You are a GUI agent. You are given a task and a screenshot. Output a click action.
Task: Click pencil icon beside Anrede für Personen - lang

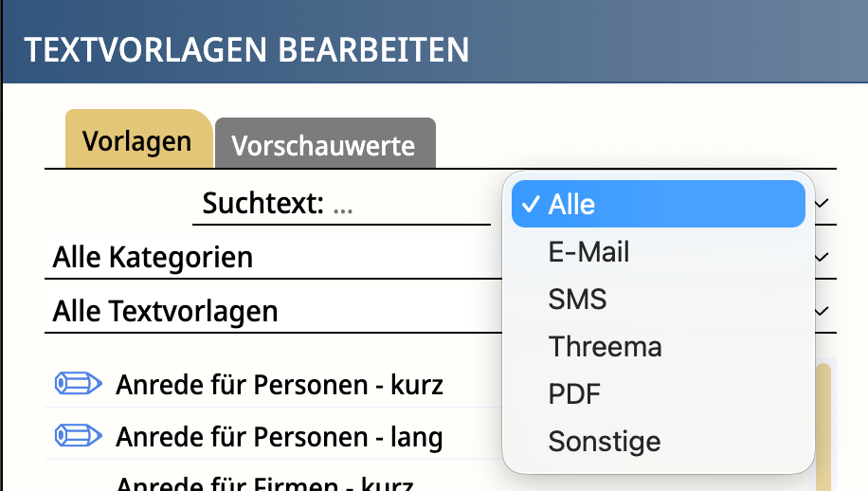[x=78, y=436]
